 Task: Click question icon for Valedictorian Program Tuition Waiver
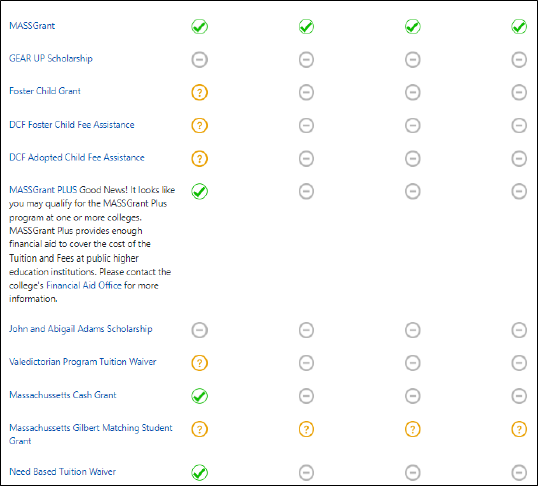[199, 363]
